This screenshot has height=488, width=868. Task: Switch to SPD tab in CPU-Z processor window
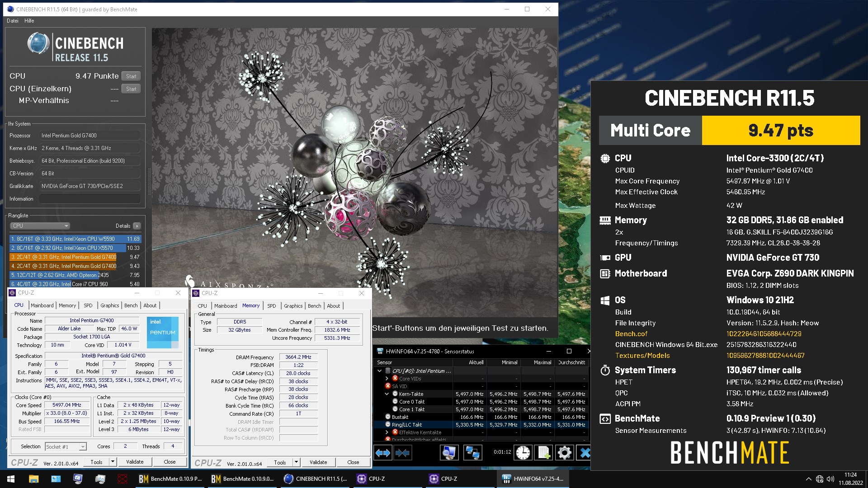(88, 305)
